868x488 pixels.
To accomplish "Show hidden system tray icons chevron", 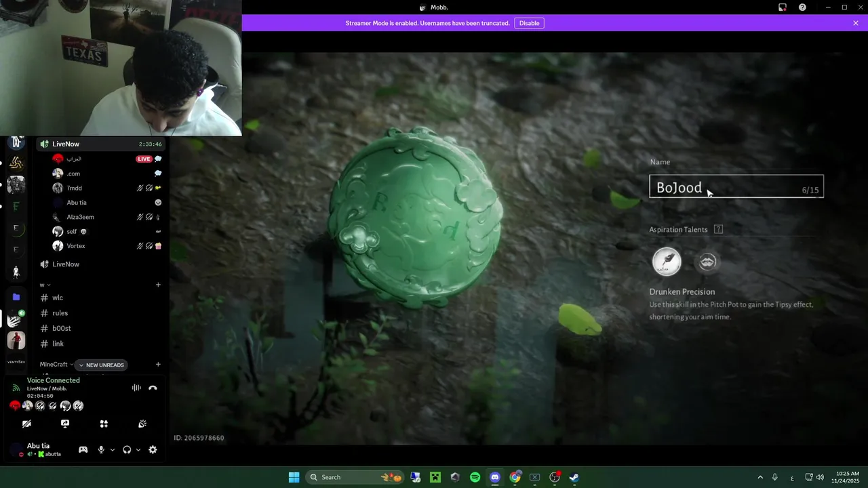I will [760, 477].
